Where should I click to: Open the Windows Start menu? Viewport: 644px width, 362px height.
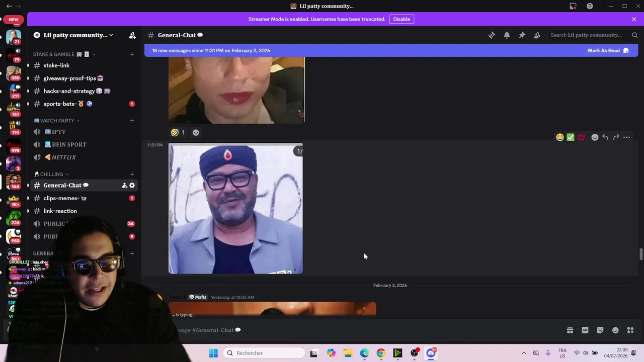[x=213, y=353]
